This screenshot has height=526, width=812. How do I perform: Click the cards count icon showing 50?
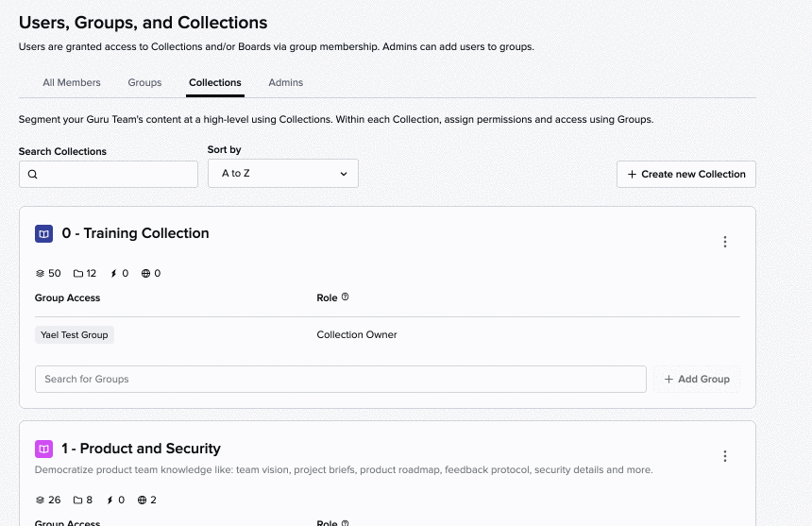[x=40, y=273]
